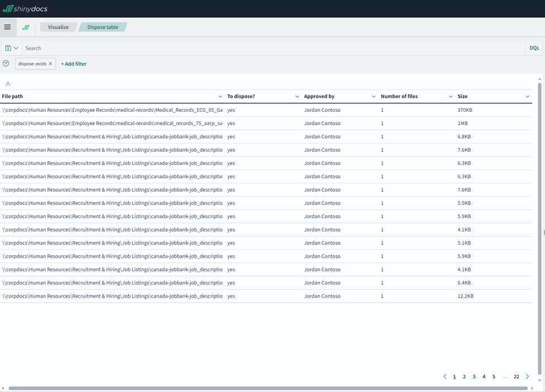Remove the dispose: exists filter
The height and width of the screenshot is (392, 545).
click(50, 64)
